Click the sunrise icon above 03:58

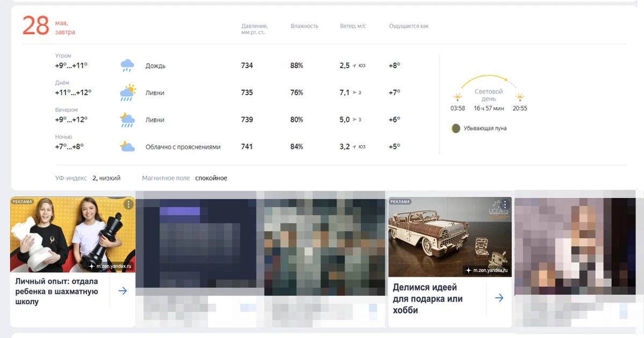point(457,97)
